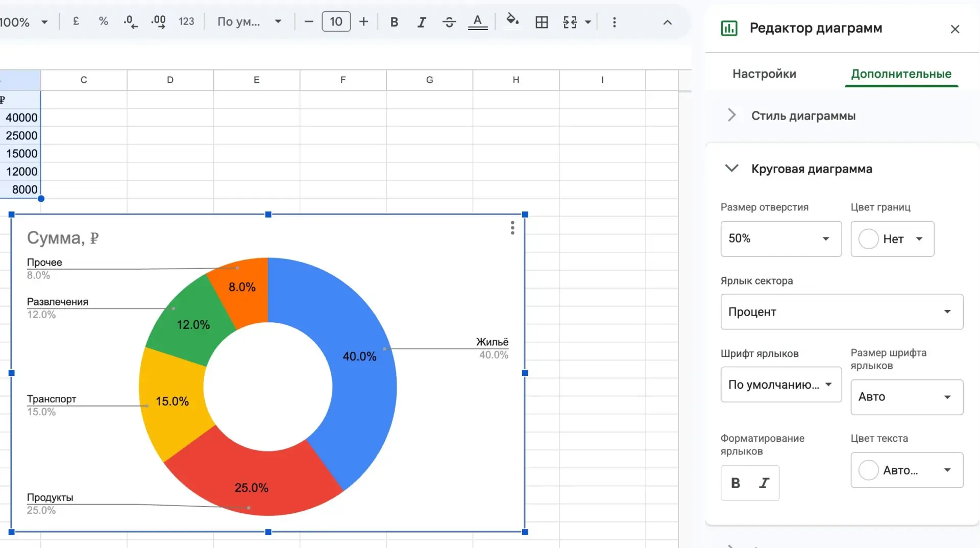
Task: Increase decimal places icon
Action: 158,21
